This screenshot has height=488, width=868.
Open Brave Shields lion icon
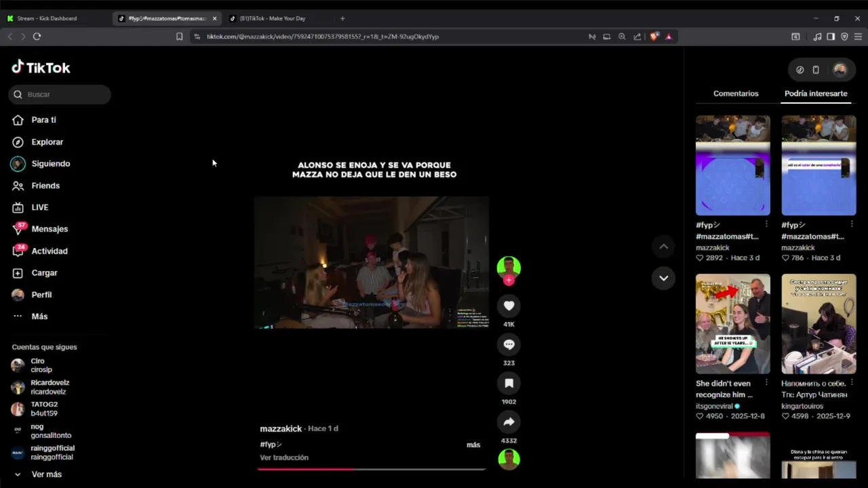point(654,37)
